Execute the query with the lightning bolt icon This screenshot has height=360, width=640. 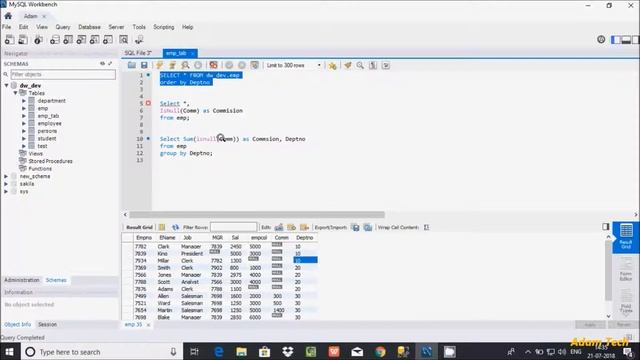point(160,65)
